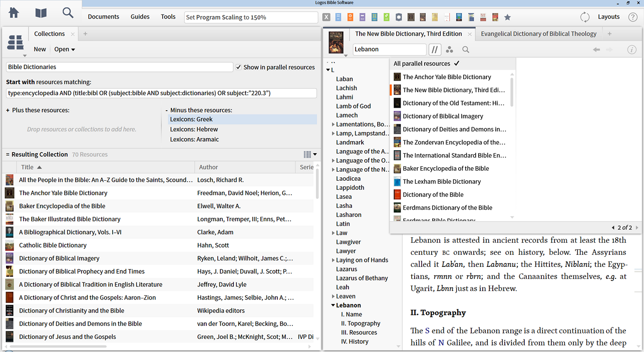Click the parallel resources popup scrollbar
Viewport: 644px width, 352px height.
(512, 92)
